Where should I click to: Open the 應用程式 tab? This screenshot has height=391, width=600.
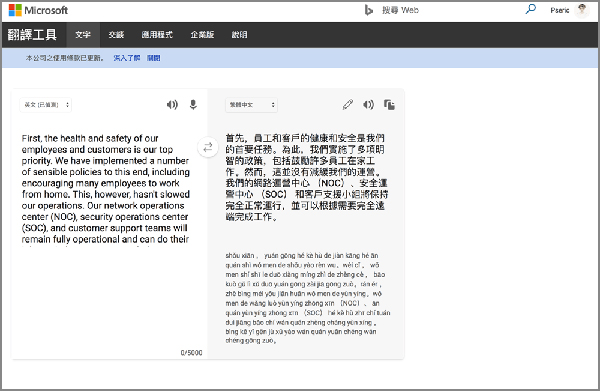[157, 35]
